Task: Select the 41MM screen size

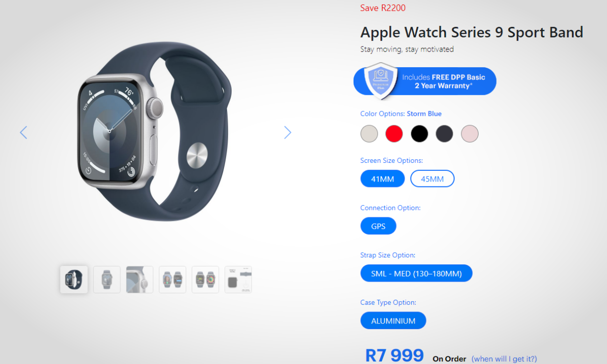Action: (382, 179)
